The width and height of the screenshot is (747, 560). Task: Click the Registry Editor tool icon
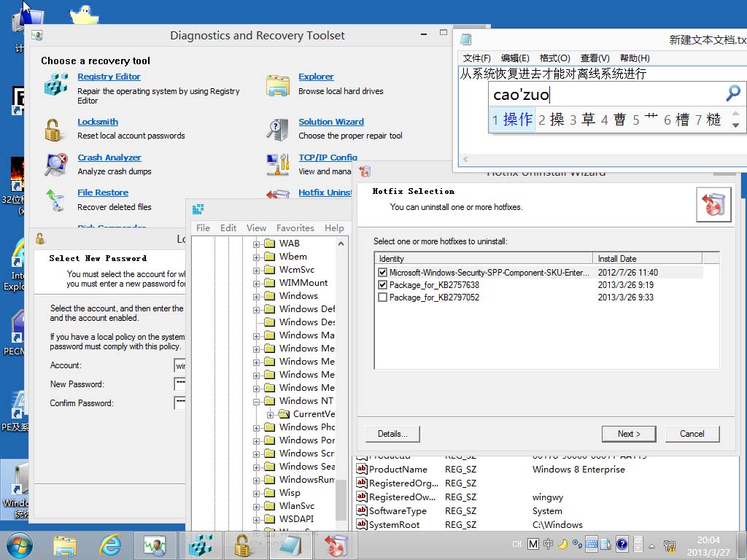pyautogui.click(x=56, y=85)
